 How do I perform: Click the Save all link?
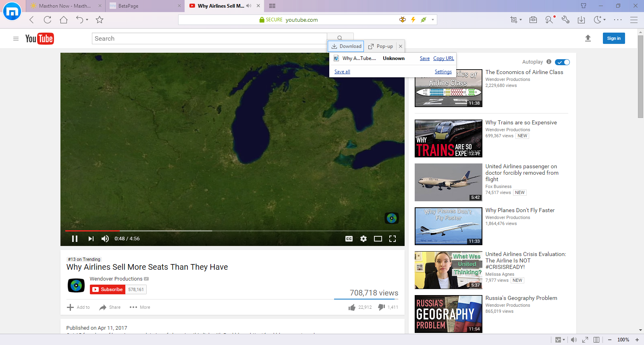click(342, 72)
